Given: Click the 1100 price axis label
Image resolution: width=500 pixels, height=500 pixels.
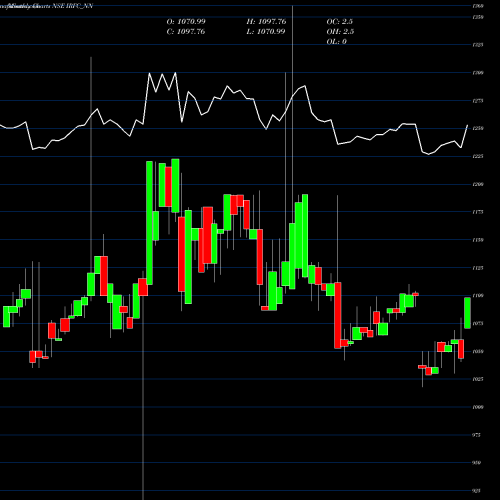Looking at the screenshot, I should pos(478,296).
